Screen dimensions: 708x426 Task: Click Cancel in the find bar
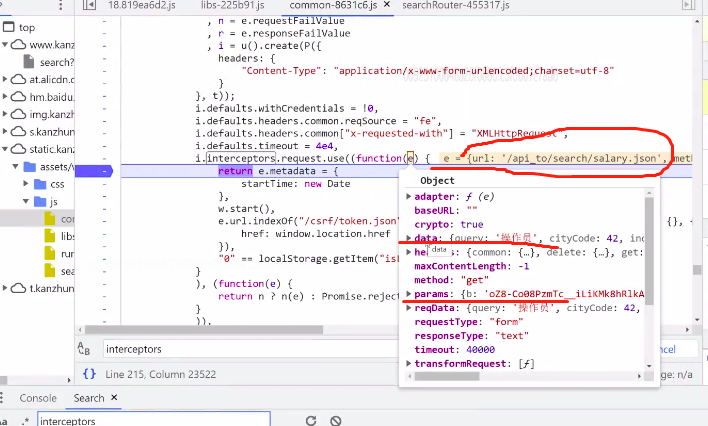(x=667, y=349)
